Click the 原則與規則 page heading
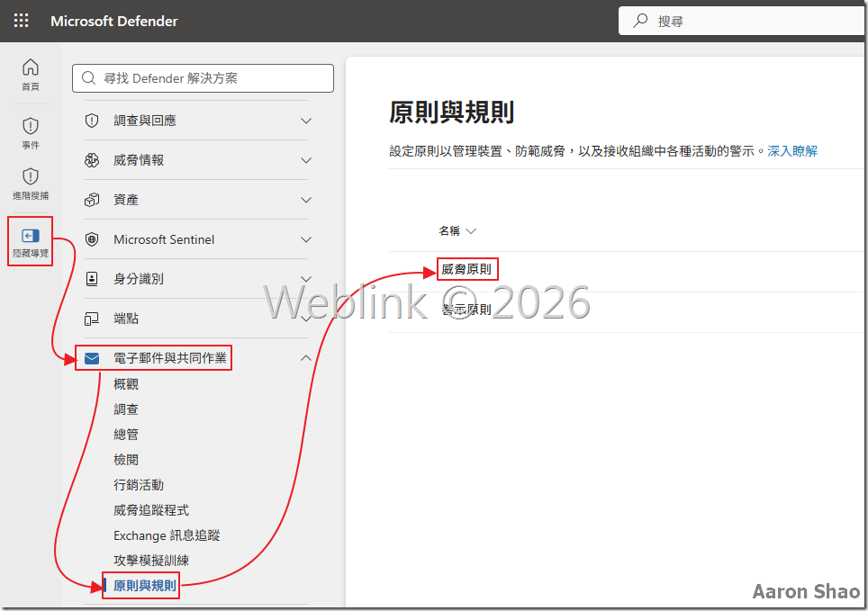 point(452,112)
